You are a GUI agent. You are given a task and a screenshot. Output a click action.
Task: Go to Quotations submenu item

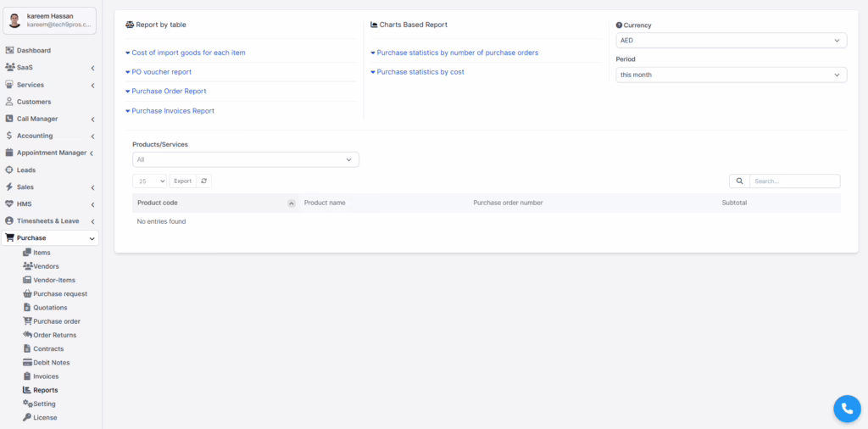pyautogui.click(x=50, y=307)
